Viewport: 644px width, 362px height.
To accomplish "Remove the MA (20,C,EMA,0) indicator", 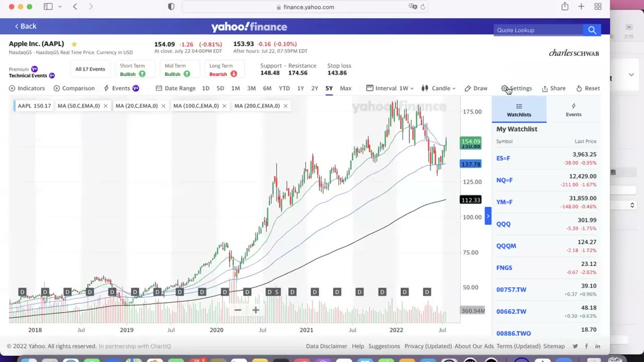I will click(163, 106).
